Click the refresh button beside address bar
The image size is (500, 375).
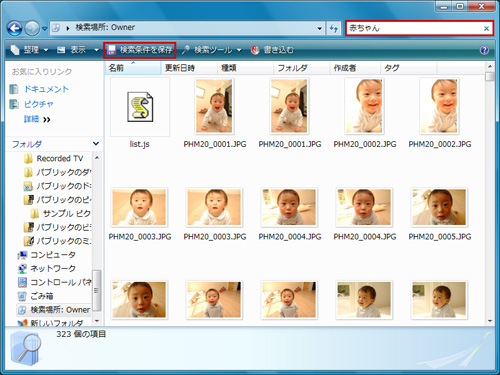coord(333,29)
